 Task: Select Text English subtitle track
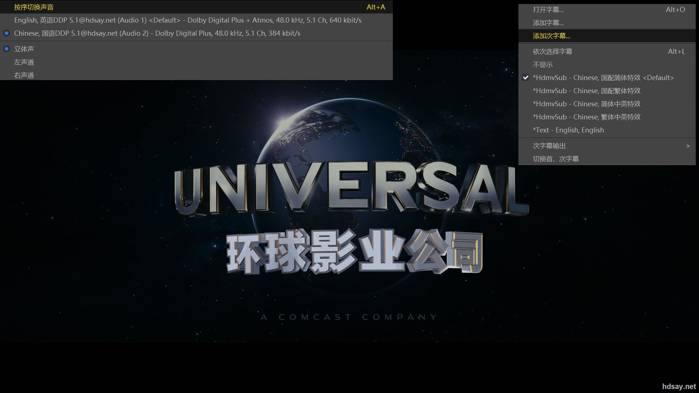(607, 130)
